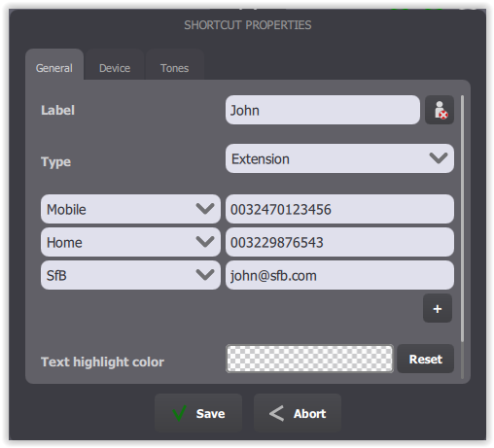
Task: Click the SfB address field john@sfb.com
Action: [x=339, y=275]
